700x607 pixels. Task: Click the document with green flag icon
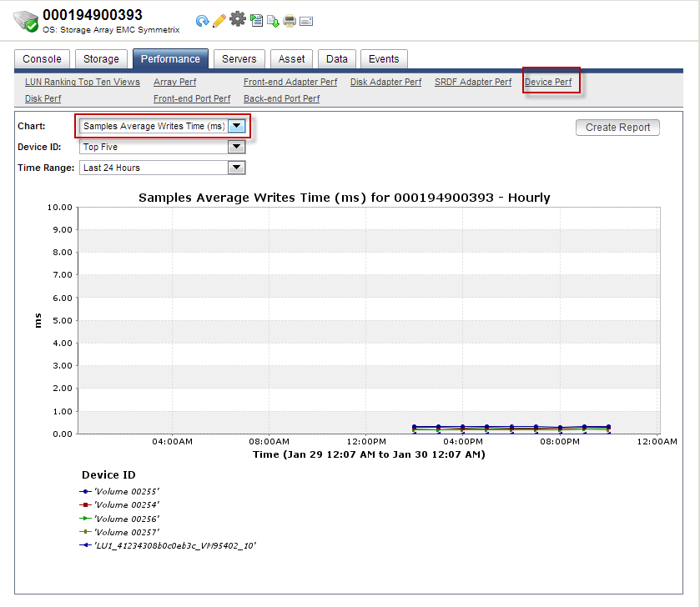click(x=256, y=21)
